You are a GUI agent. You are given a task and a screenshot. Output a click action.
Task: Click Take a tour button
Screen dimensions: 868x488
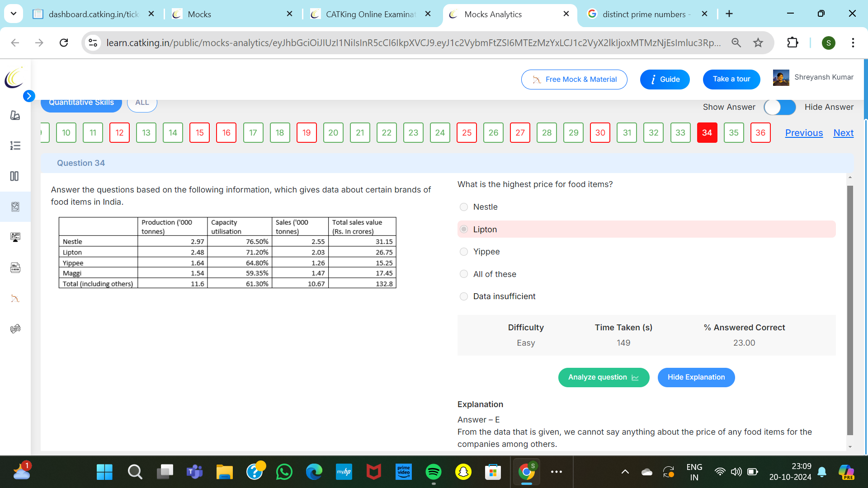[x=731, y=79]
